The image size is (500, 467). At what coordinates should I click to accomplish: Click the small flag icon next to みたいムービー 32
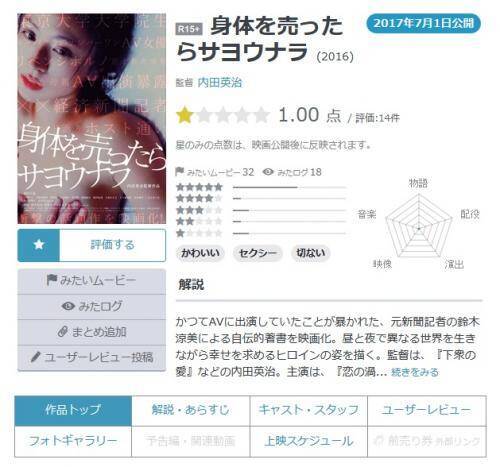pos(180,172)
